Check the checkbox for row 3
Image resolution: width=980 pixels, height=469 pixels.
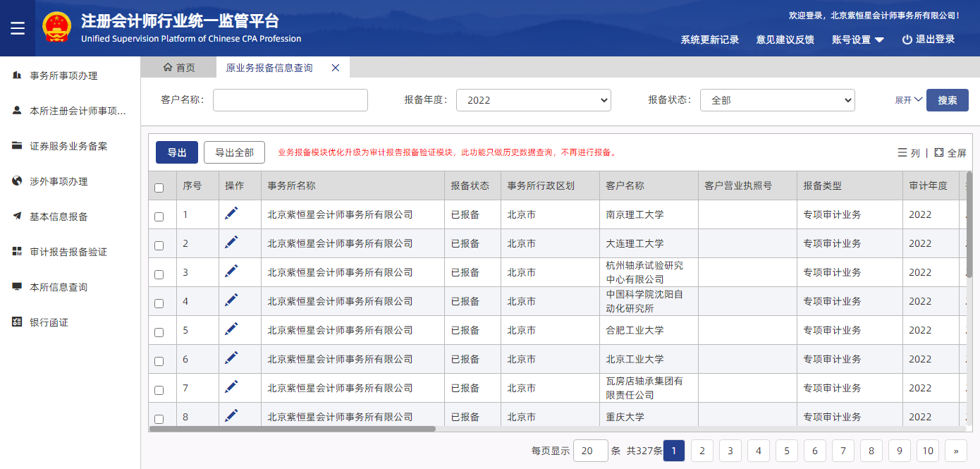[x=159, y=274]
